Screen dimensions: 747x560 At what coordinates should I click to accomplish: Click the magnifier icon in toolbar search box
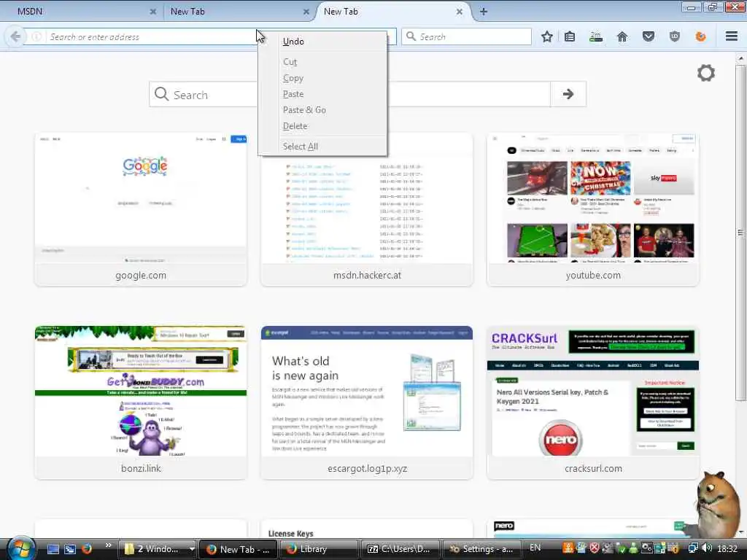pyautogui.click(x=411, y=36)
